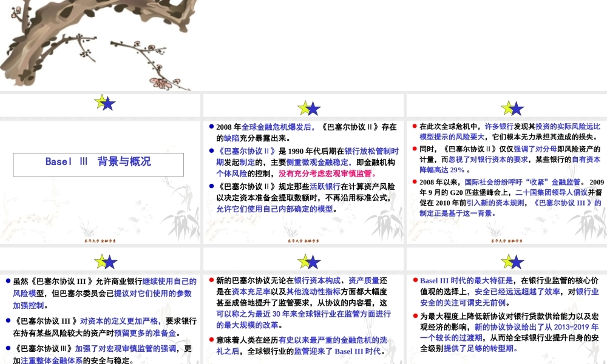
Task: Select the paragraph starting 2008 年以来，国际社会
Action: click(x=509, y=197)
